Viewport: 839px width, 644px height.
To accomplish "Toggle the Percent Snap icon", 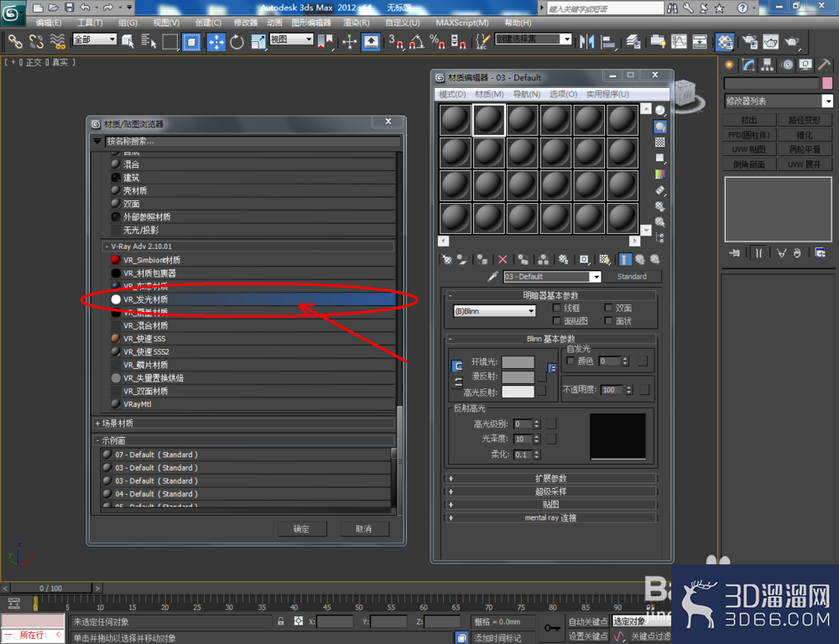I will coord(437,42).
